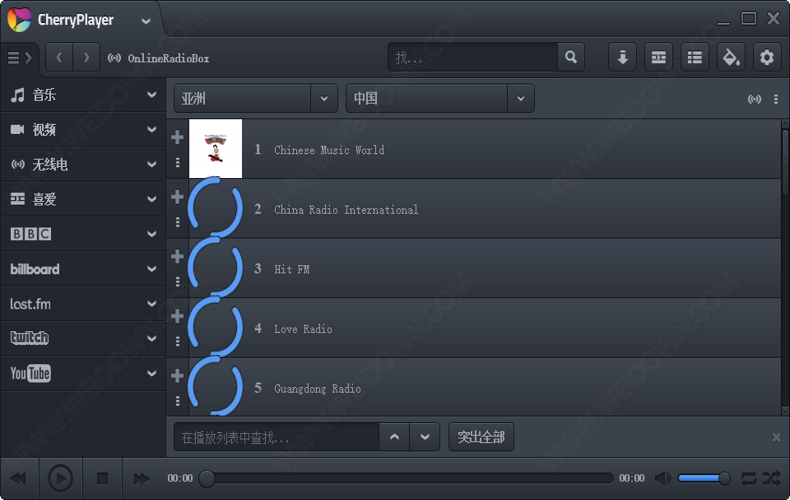This screenshot has width=790, height=500.
Task: Select the Chinese Music World station
Action: [329, 150]
